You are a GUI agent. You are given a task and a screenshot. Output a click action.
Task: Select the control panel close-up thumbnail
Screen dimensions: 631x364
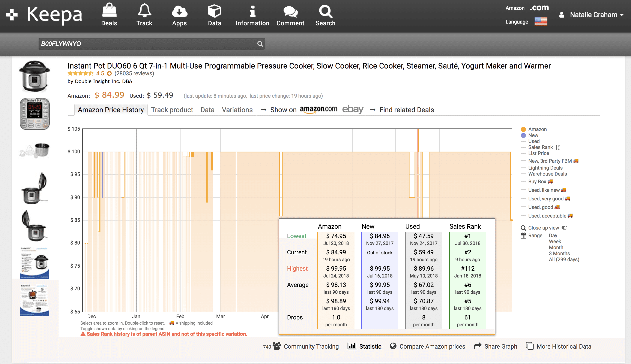pos(35,114)
